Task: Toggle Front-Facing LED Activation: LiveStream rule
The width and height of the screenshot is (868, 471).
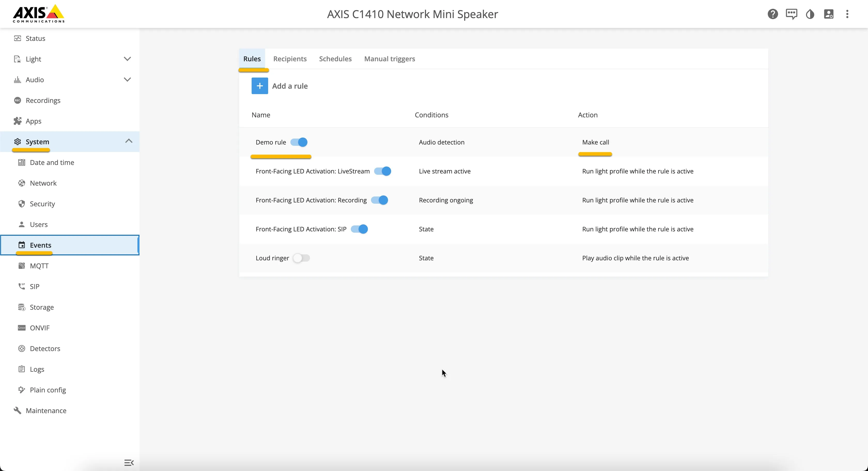Action: point(382,171)
